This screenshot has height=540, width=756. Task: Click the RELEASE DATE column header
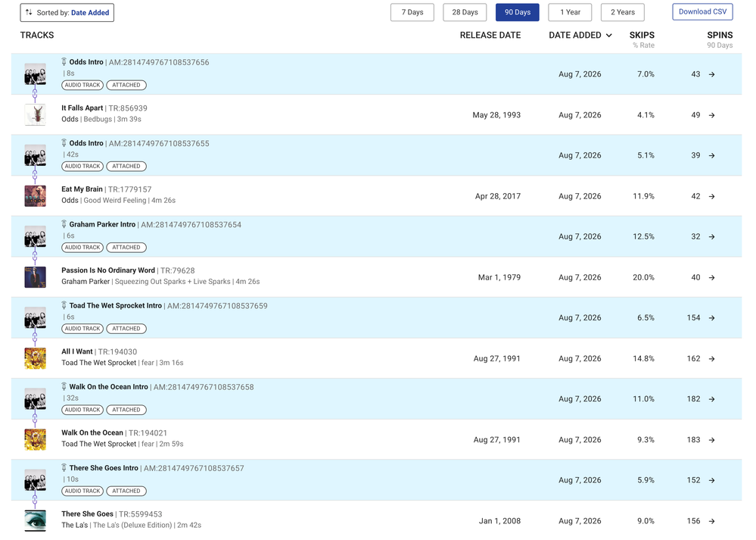[490, 36]
